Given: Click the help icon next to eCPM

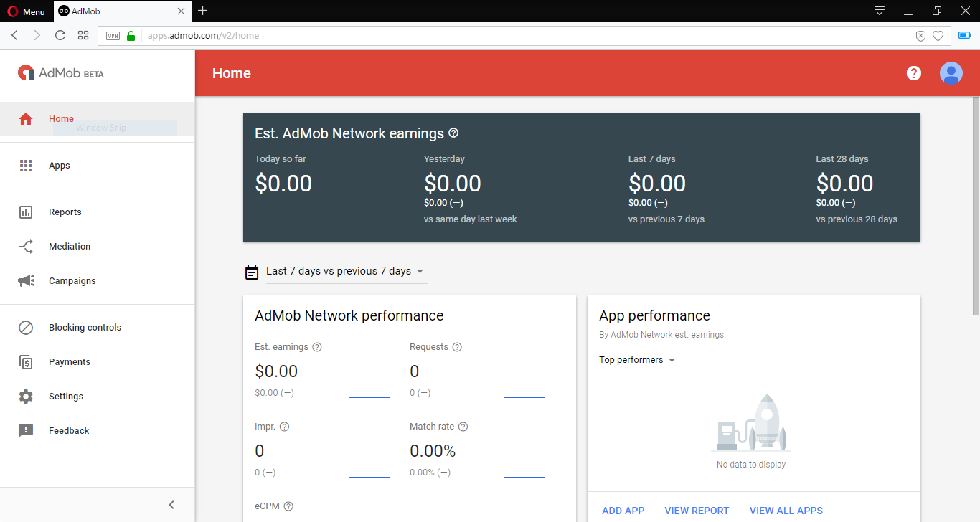Looking at the screenshot, I should point(288,506).
